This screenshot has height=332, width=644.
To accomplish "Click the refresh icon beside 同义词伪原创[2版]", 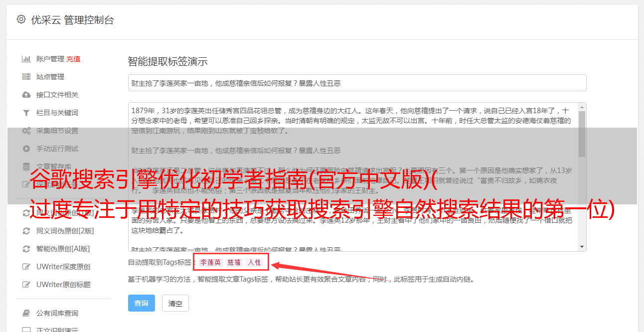I will coord(26,231).
